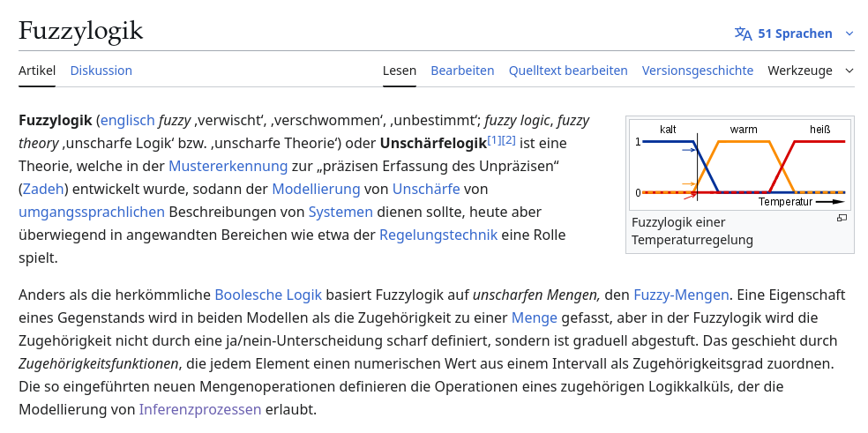Open the Quelltext bearbeiten tab
The width and height of the screenshot is (868, 433).
(568, 71)
